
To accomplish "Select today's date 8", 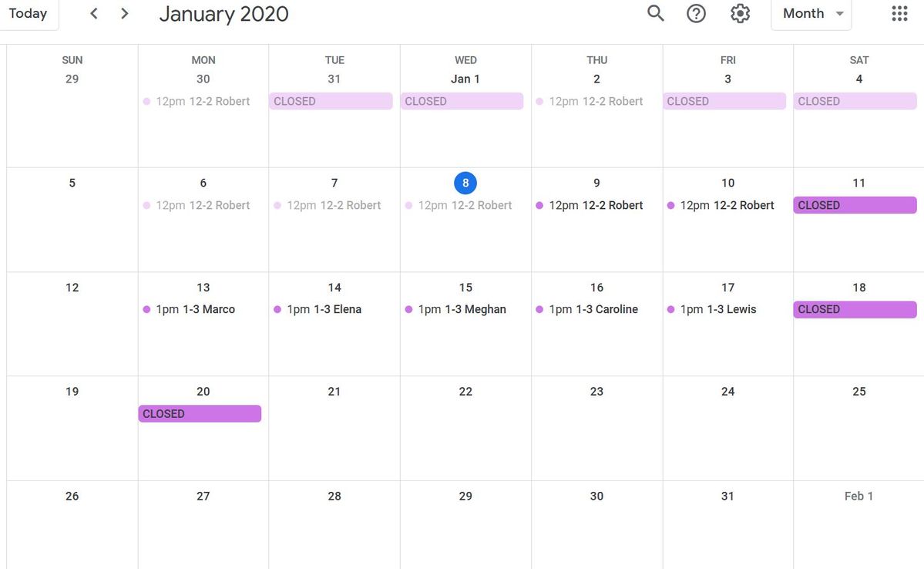I will (x=465, y=183).
